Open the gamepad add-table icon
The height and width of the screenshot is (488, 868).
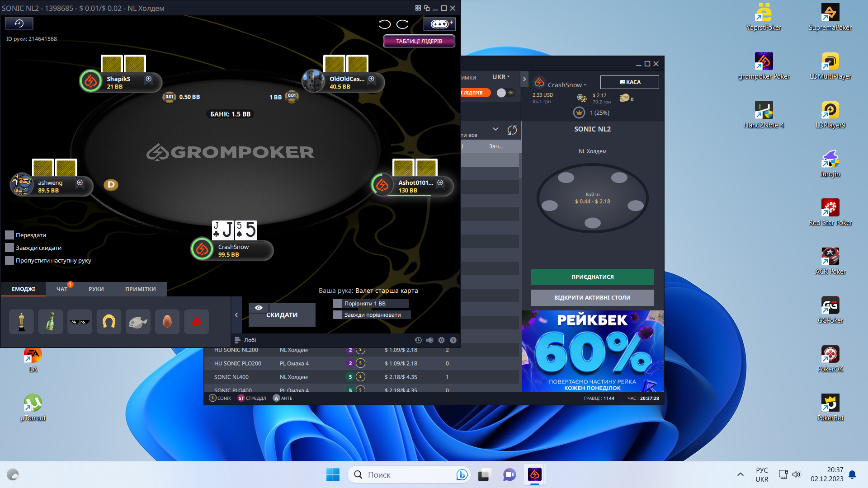[x=439, y=24]
